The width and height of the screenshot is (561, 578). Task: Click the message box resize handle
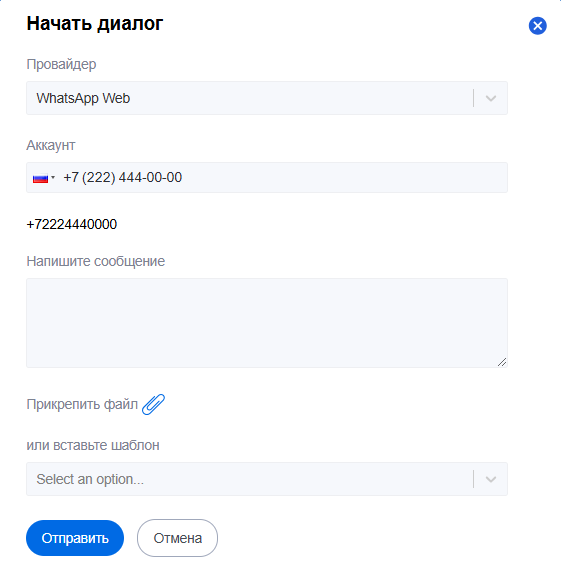(x=502, y=362)
